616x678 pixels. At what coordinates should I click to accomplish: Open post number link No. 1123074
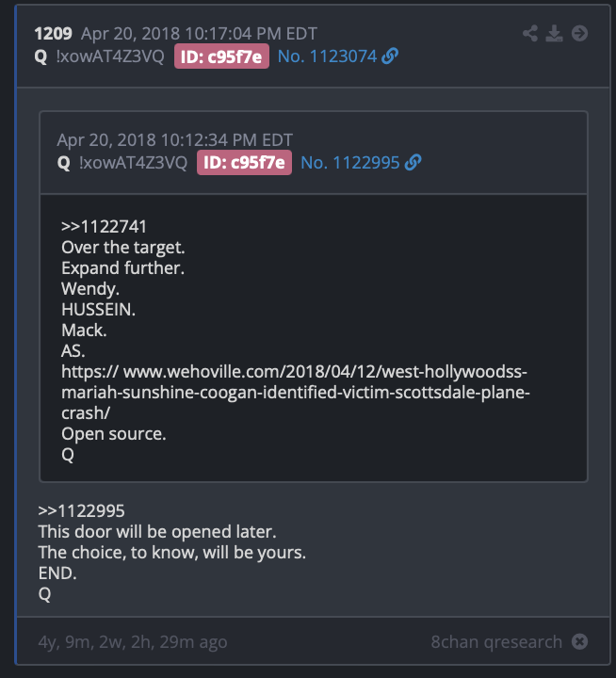pos(328,56)
